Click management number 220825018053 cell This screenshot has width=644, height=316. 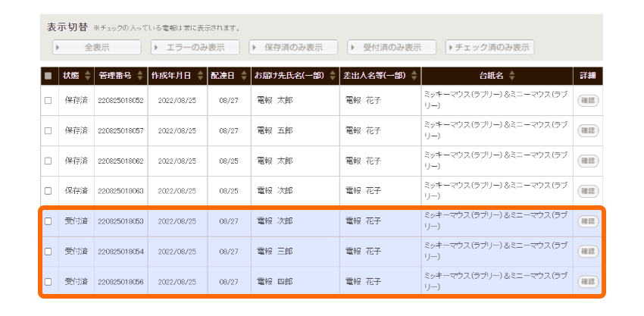(120, 221)
